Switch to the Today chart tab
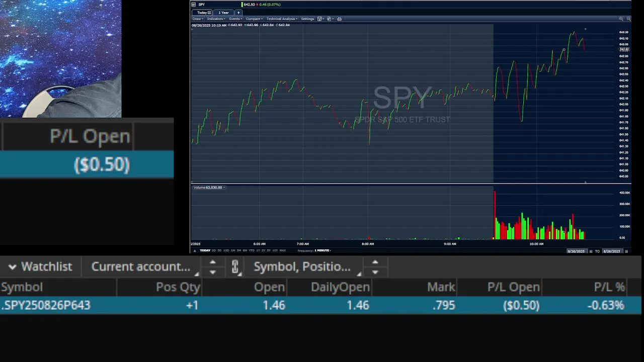 coord(202,13)
